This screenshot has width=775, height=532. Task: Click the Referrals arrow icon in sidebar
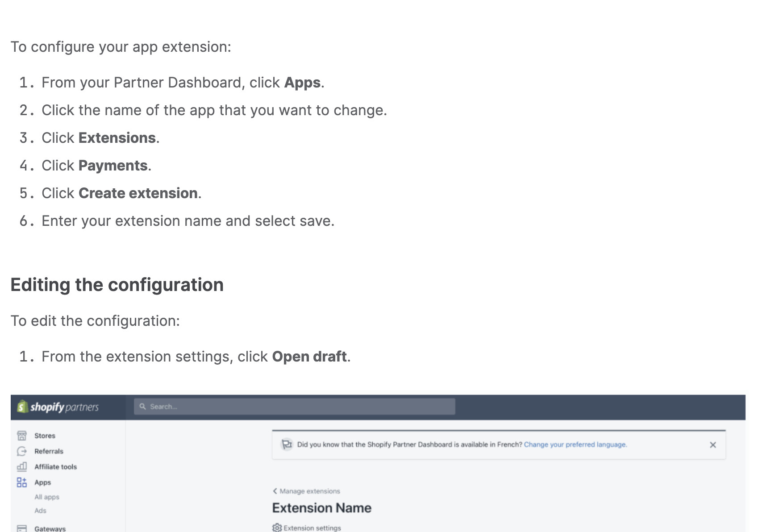(21, 451)
